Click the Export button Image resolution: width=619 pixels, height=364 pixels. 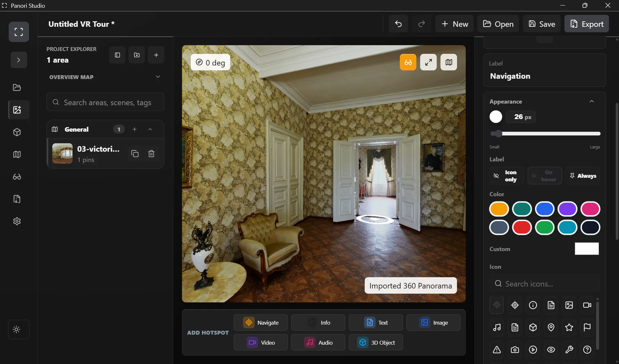[x=587, y=24]
